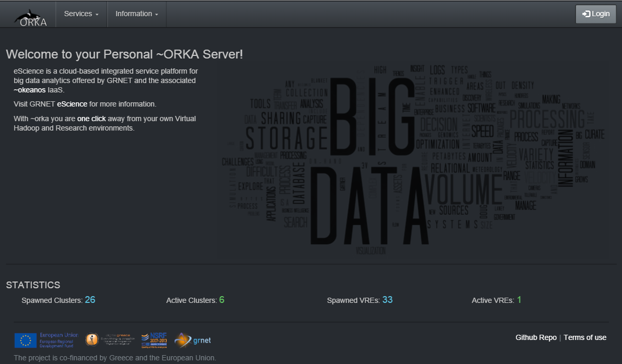Click the STATISTICS section heading
Image resolution: width=622 pixels, height=364 pixels.
coord(33,285)
